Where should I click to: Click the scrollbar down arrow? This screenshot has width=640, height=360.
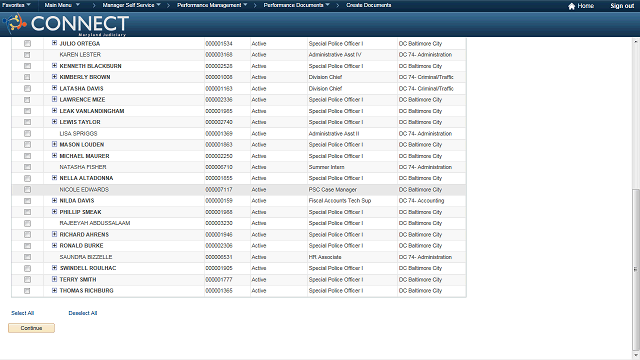point(636,356)
